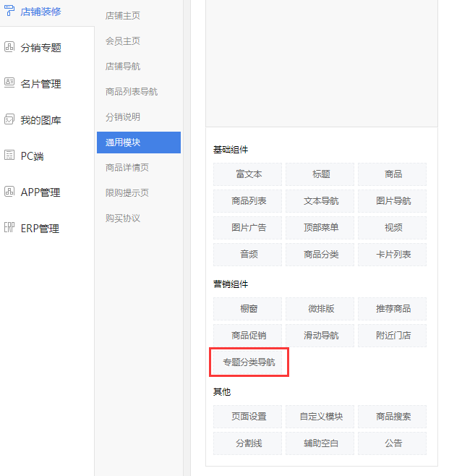Viewport: 449px width, 476px height.
Task: Add 橱窗 marketing component
Action: [247, 309]
